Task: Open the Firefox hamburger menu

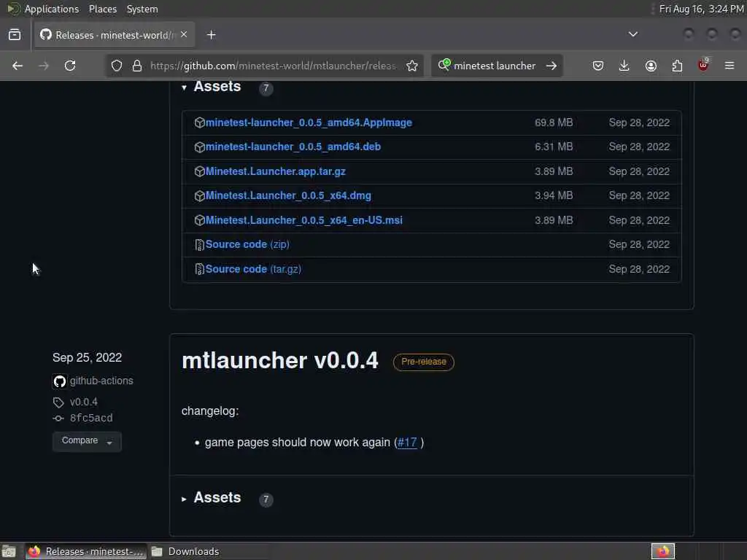Action: coord(729,66)
